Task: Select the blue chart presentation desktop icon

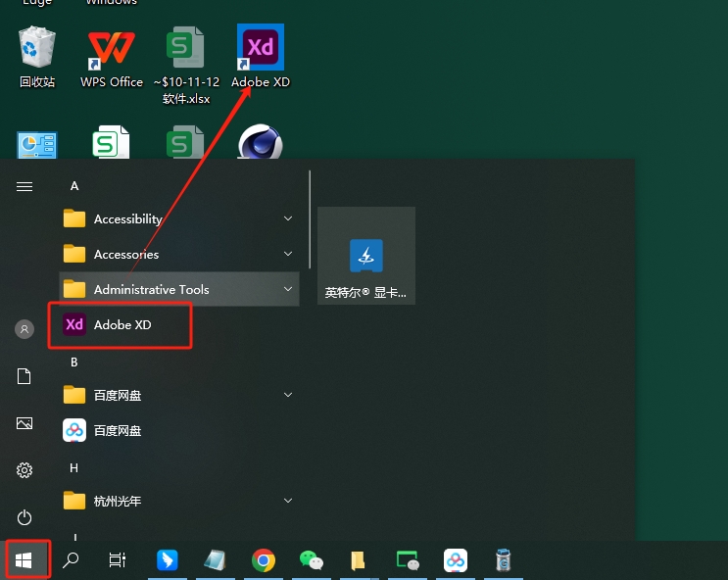Action: tap(36, 145)
